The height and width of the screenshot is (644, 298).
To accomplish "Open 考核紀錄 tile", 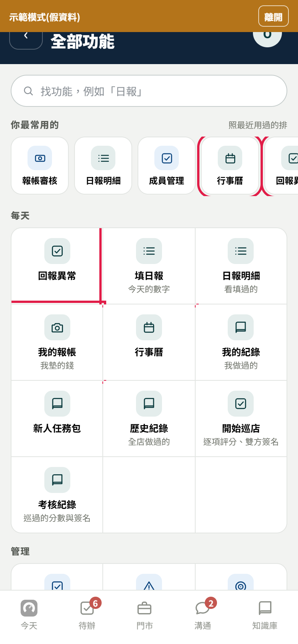I will (57, 495).
